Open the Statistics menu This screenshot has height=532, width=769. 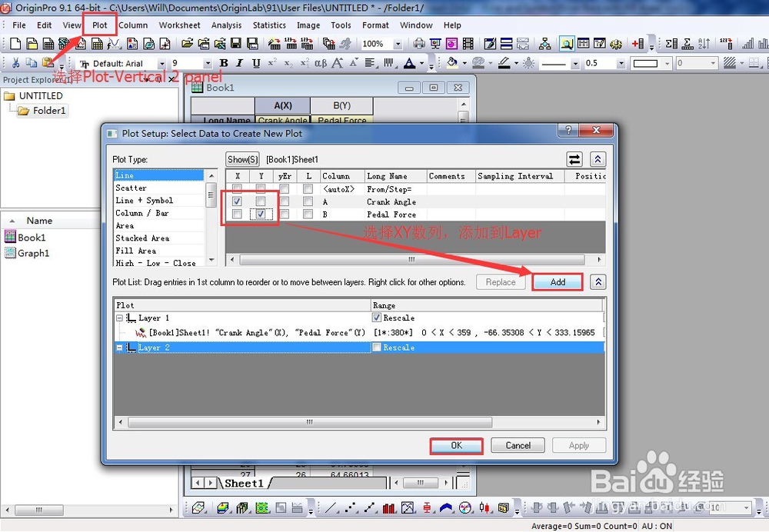[x=269, y=25]
